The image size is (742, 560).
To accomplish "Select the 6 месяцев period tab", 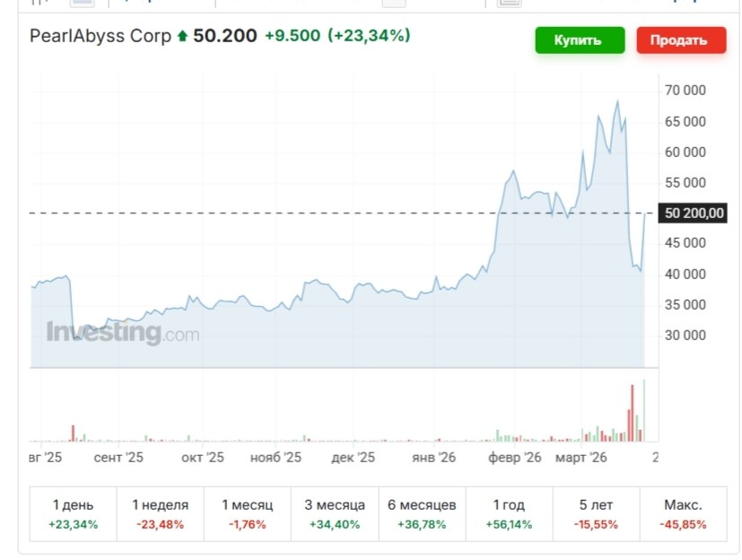I will [422, 514].
